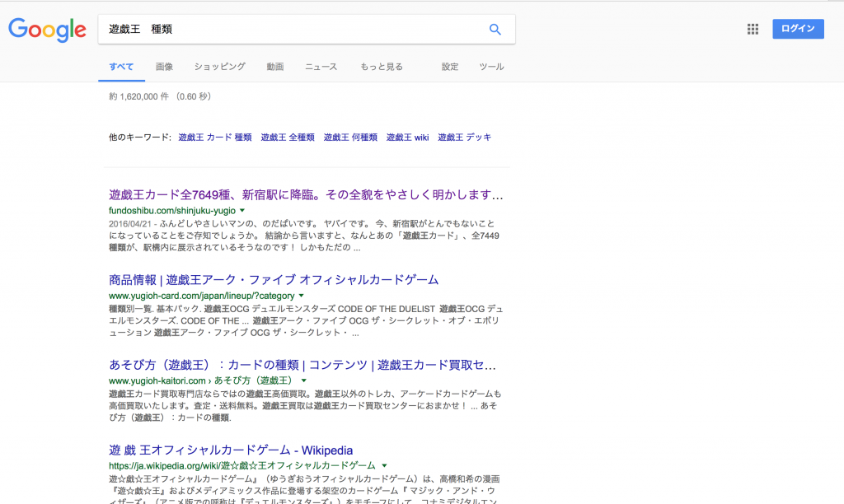
Task: Click the ログイン button
Action: click(x=798, y=29)
